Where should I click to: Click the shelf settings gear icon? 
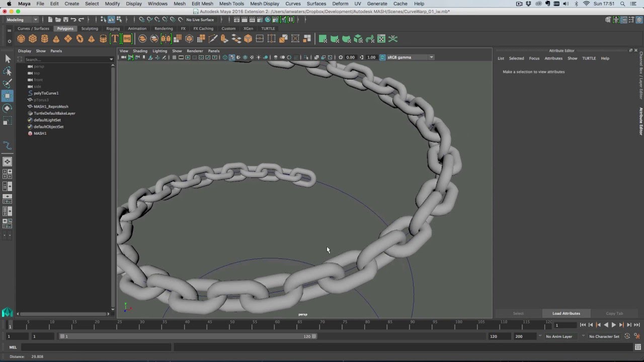pyautogui.click(x=9, y=41)
